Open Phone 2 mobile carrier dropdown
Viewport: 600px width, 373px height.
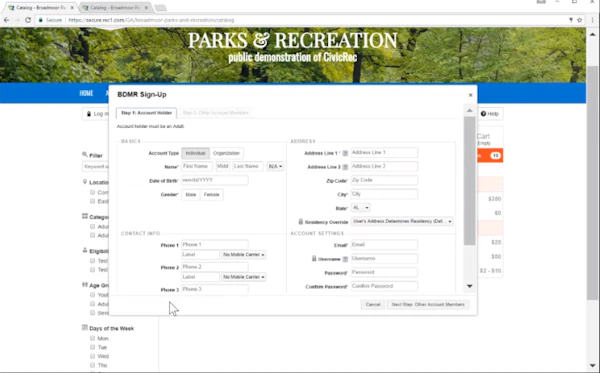pyautogui.click(x=243, y=277)
